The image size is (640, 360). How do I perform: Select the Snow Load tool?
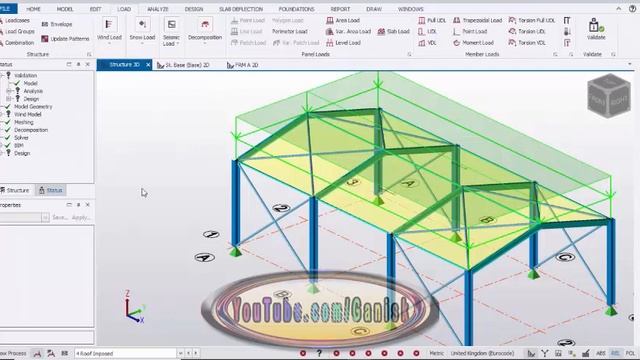(142, 29)
